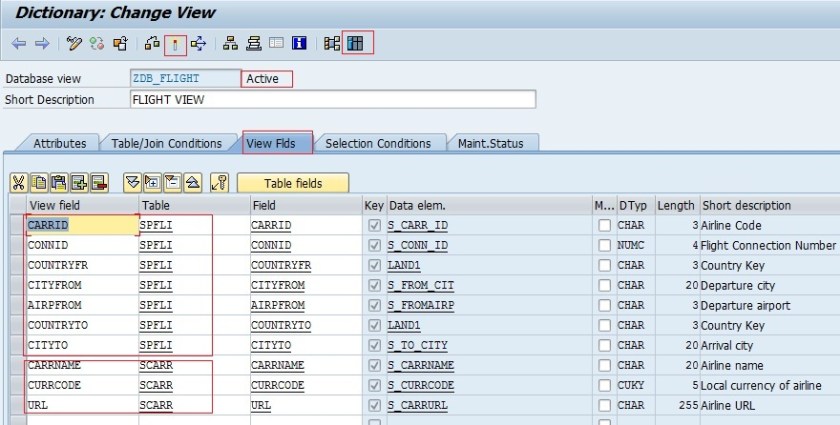
Task: Click the key fields icon
Action: pos(220,183)
